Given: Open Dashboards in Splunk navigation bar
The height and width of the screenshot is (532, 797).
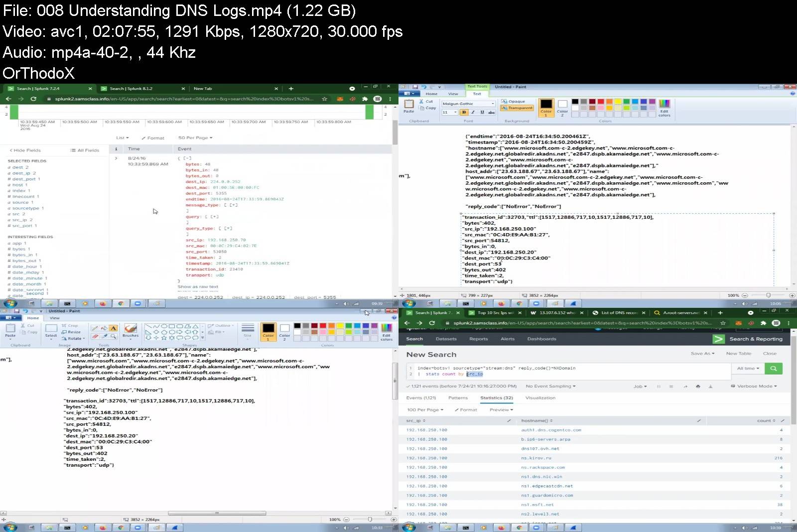Looking at the screenshot, I should [x=541, y=339].
